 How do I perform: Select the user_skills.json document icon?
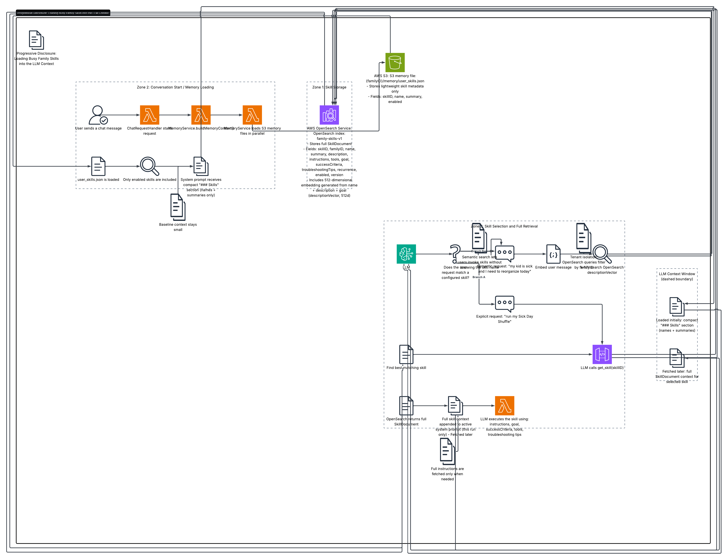pyautogui.click(x=98, y=166)
